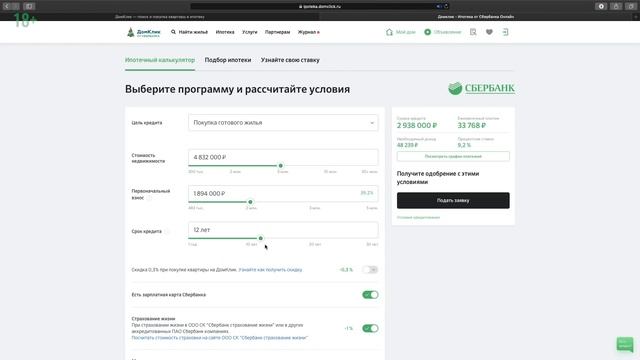Open favorites via the heart icon
The image size is (640, 360).
(x=489, y=32)
